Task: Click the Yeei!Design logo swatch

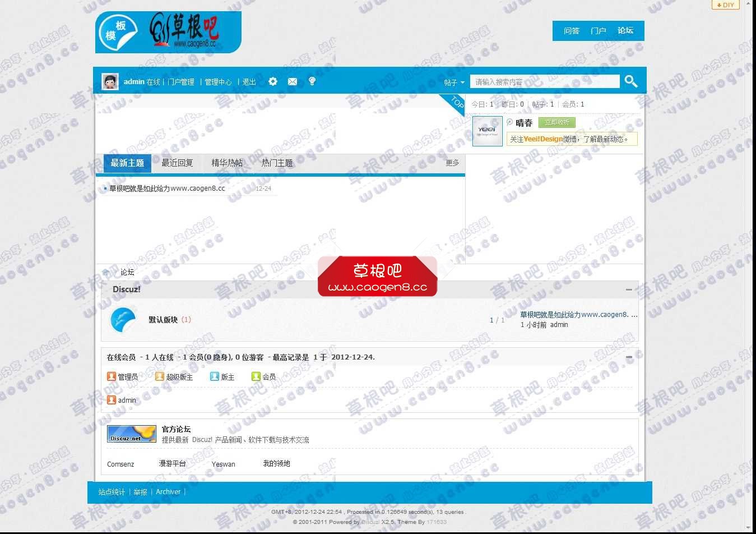Action: click(486, 131)
